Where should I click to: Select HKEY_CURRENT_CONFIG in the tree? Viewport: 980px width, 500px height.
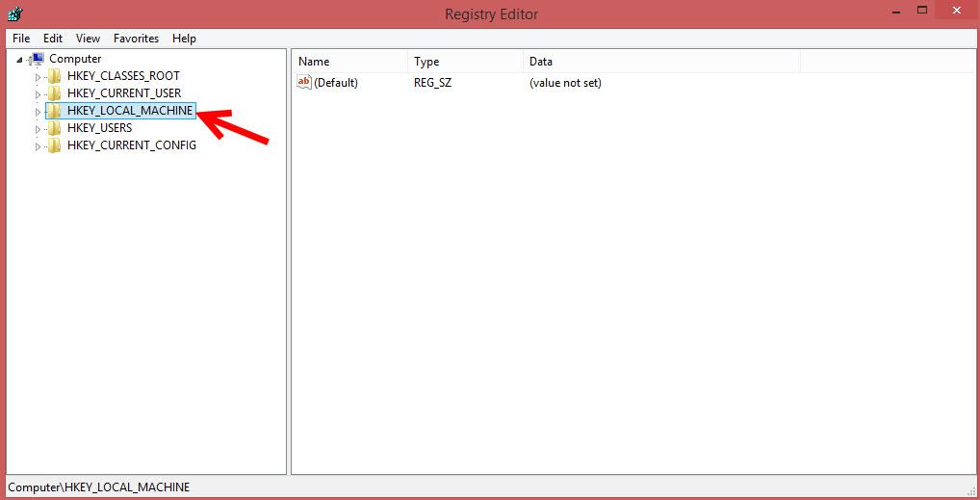131,145
